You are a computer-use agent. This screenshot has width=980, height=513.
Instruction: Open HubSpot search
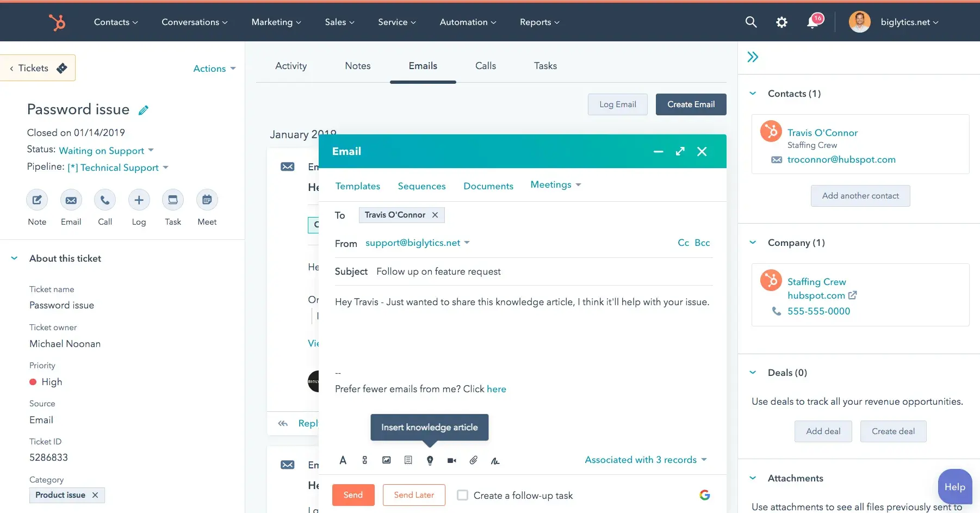coord(751,22)
